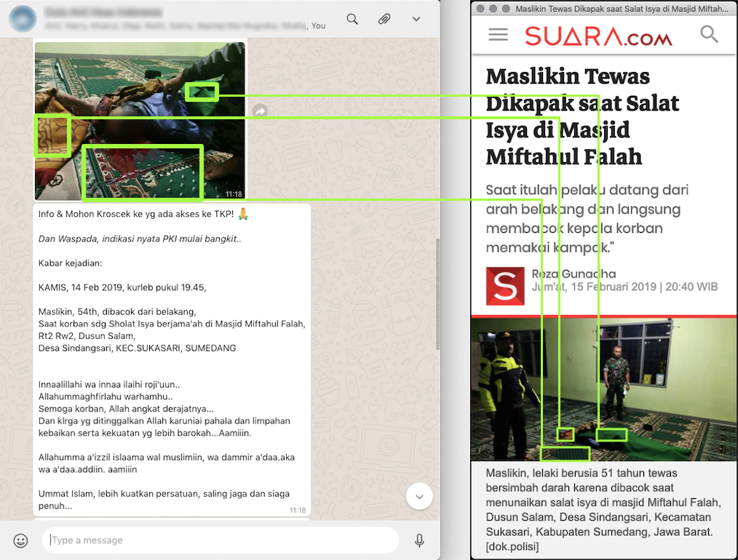
Task: Forward the image using the arrow icon
Action: pos(260,111)
